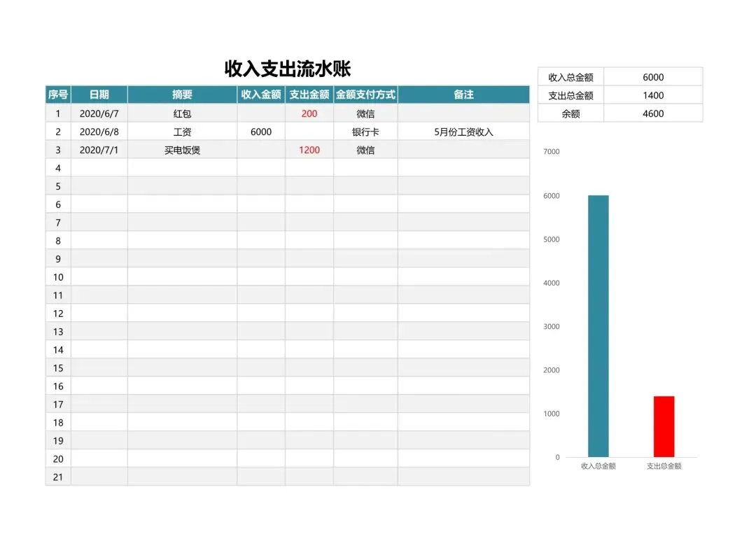The width and height of the screenshot is (756, 534).
Task: Click the 支出金额 column header
Action: [x=309, y=94]
